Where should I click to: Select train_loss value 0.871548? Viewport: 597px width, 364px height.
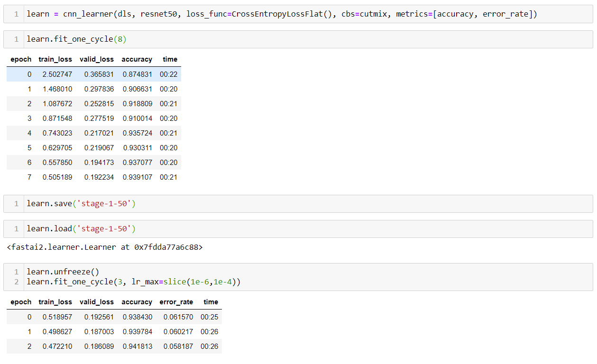point(57,118)
